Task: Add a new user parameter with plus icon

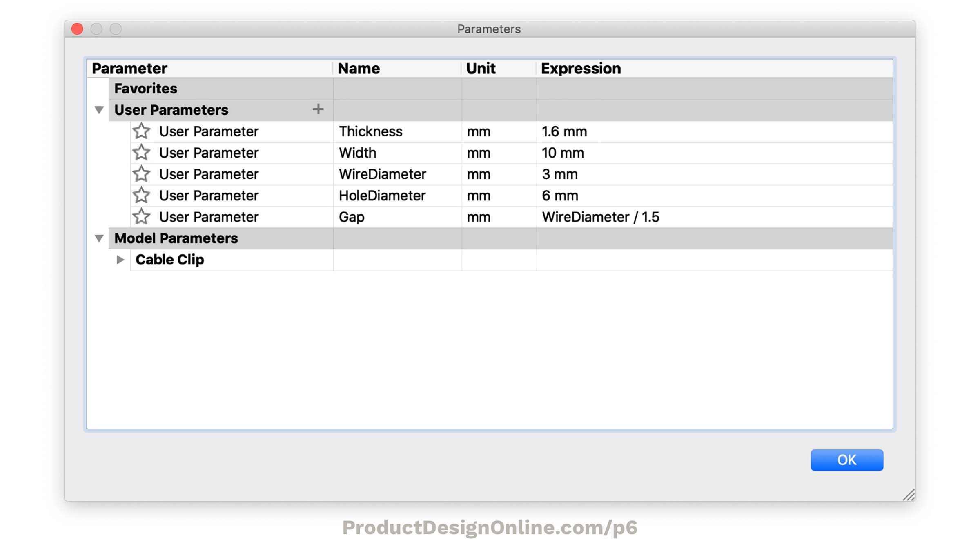Action: 318,109
